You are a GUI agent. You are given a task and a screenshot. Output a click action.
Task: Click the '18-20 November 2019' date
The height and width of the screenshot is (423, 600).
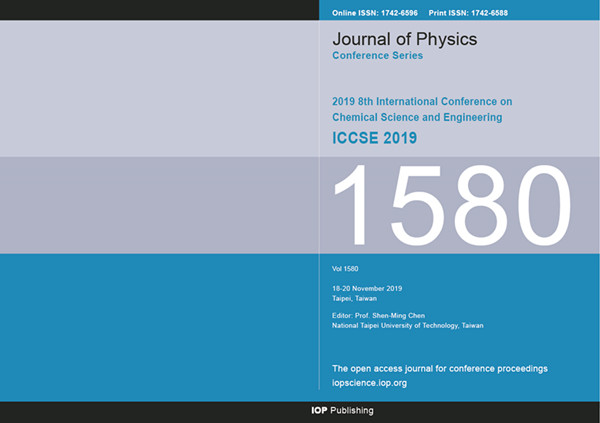tap(367, 288)
